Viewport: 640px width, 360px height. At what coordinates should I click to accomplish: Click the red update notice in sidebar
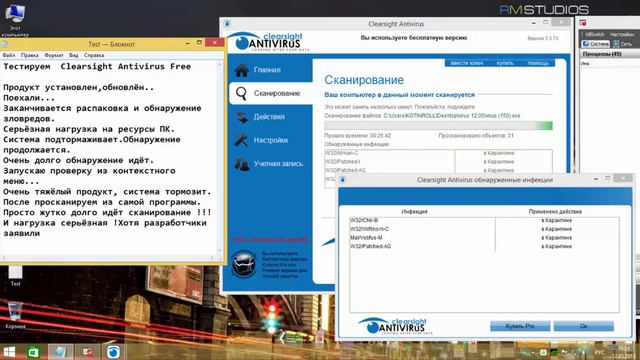[x=269, y=239]
